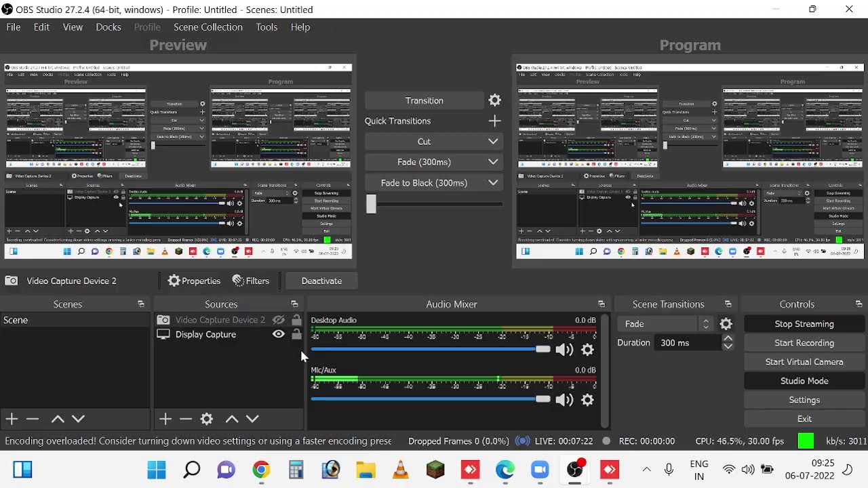Exit OBS using the Exit button
The height and width of the screenshot is (488, 868).
point(804,419)
